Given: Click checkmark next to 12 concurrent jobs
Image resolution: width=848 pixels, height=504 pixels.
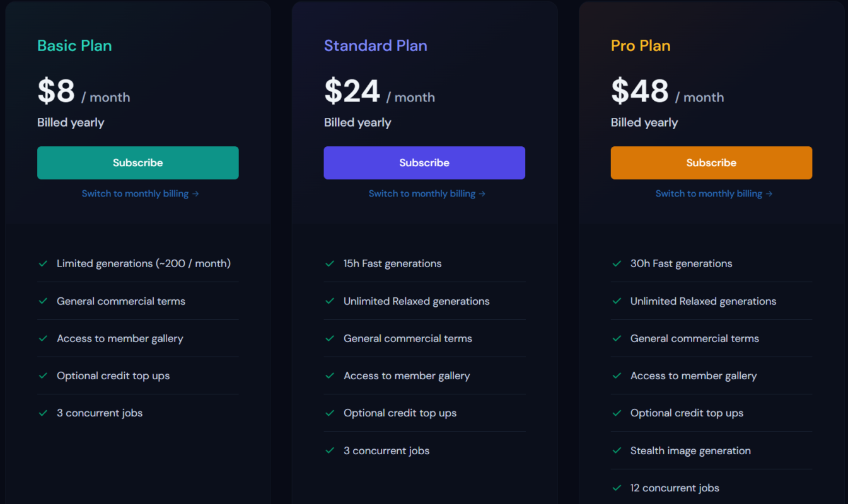Looking at the screenshot, I should [x=617, y=488].
